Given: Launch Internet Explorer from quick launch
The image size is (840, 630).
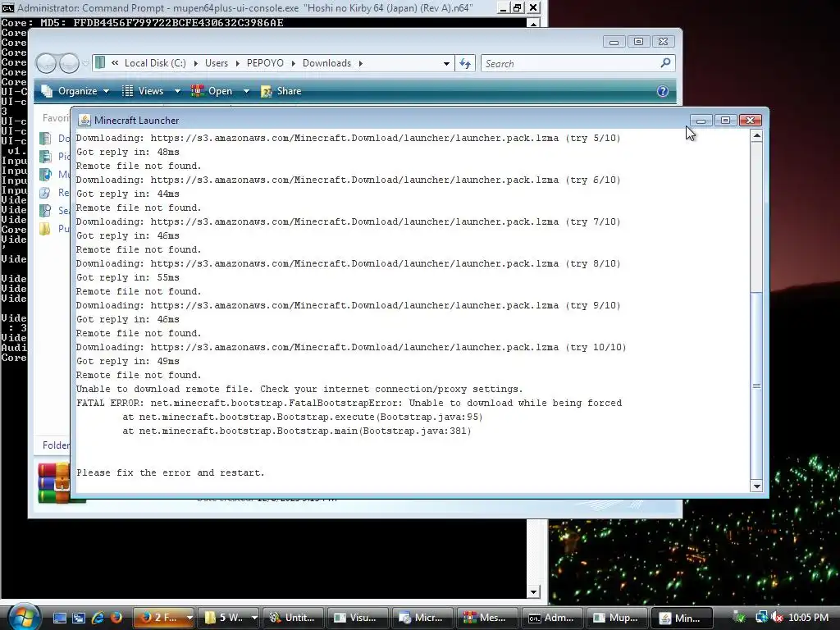Looking at the screenshot, I should tap(98, 618).
